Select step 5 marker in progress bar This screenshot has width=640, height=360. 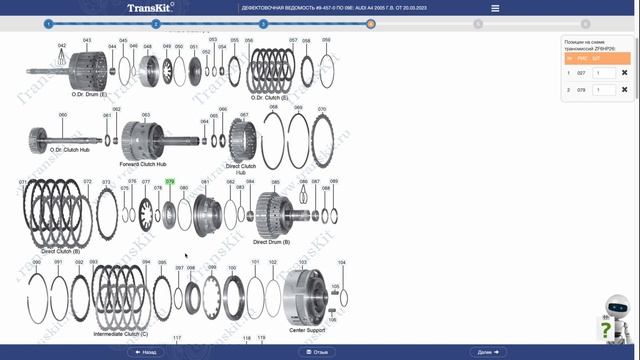478,24
